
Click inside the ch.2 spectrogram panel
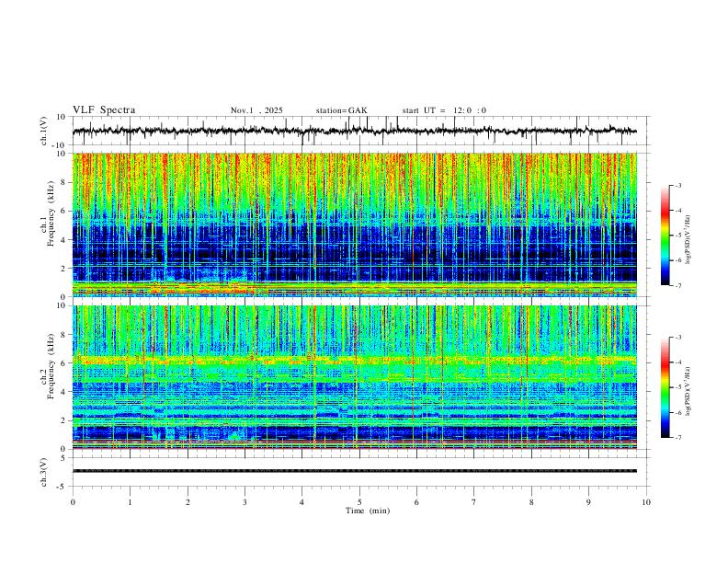[354, 377]
